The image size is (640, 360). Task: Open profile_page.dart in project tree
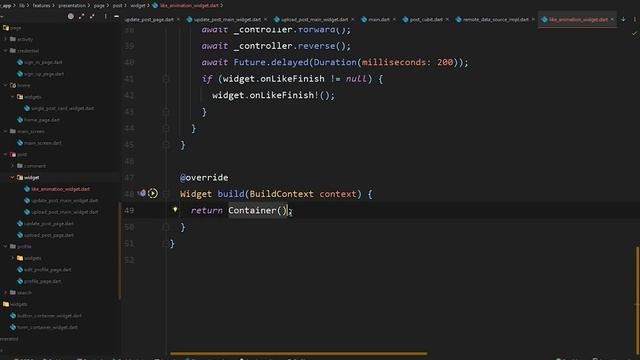tap(39, 281)
